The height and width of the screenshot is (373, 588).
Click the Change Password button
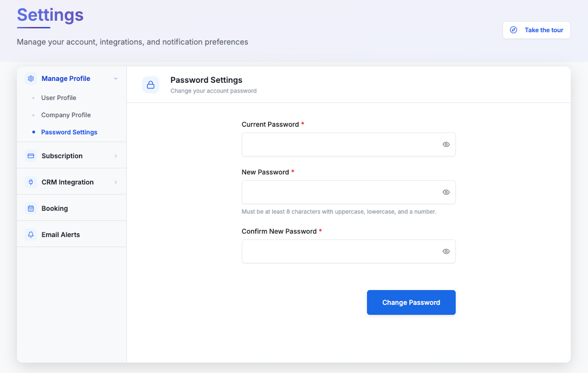click(x=411, y=302)
